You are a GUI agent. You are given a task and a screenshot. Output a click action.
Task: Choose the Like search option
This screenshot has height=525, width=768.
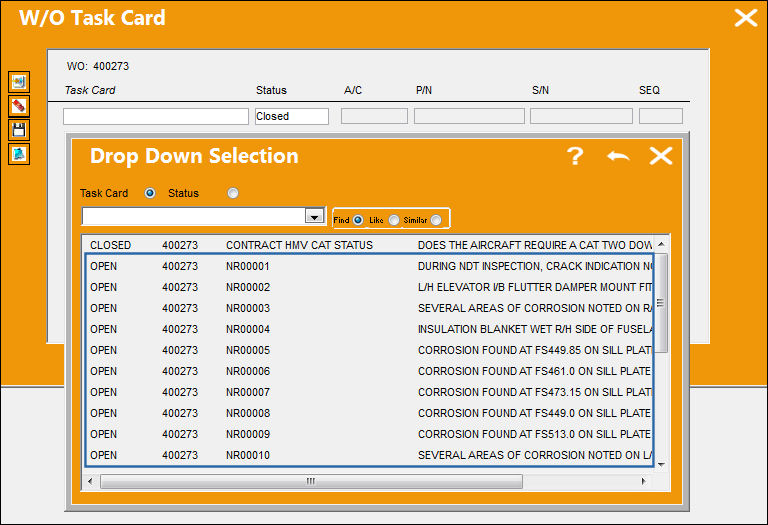tap(394, 220)
